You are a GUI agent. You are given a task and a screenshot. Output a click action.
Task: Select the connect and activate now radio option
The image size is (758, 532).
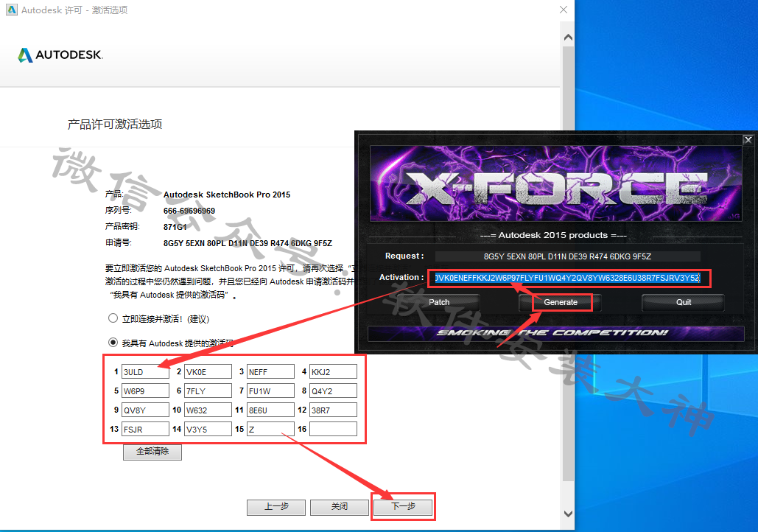(x=113, y=318)
